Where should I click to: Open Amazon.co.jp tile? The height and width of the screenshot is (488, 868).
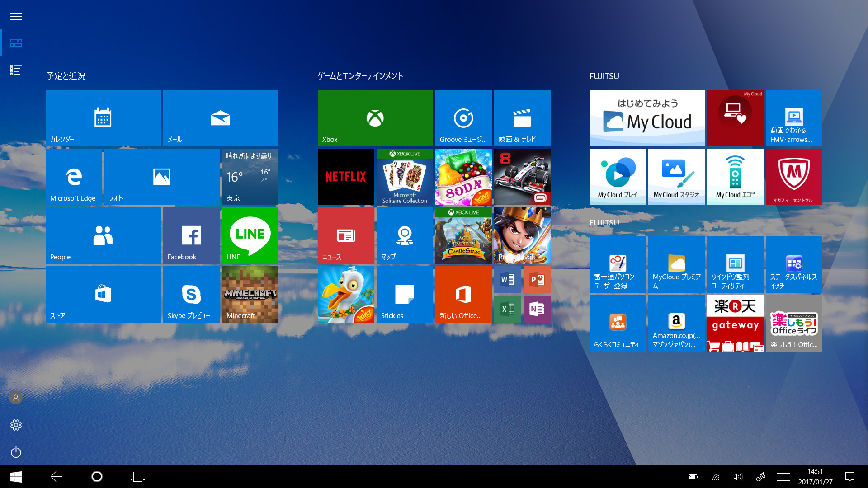click(676, 323)
